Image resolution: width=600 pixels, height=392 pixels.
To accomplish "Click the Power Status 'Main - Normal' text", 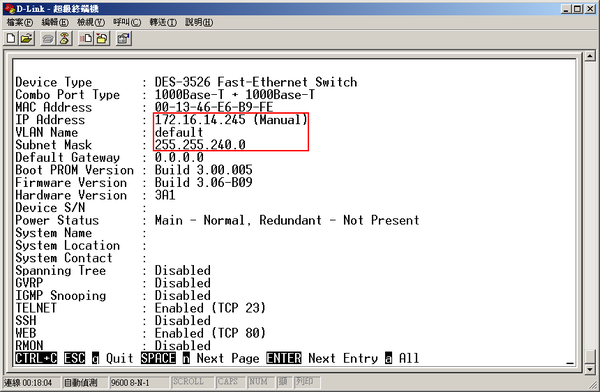I will 200,220.
